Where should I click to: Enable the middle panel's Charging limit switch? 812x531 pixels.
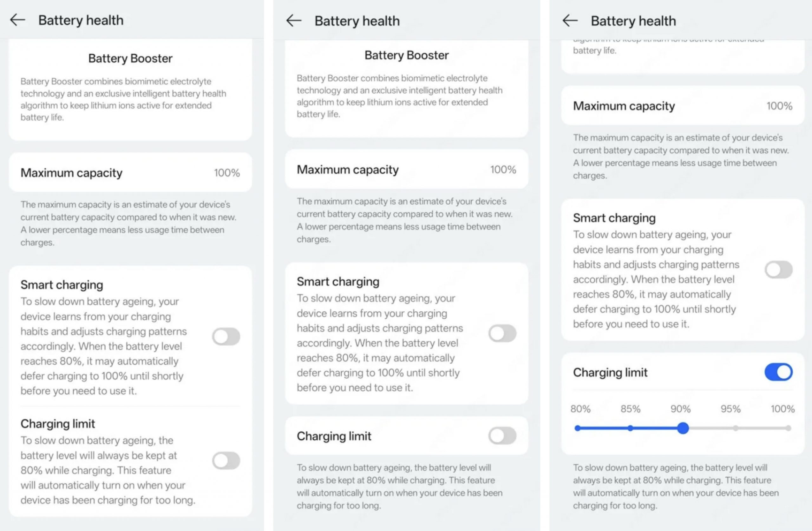coord(502,436)
